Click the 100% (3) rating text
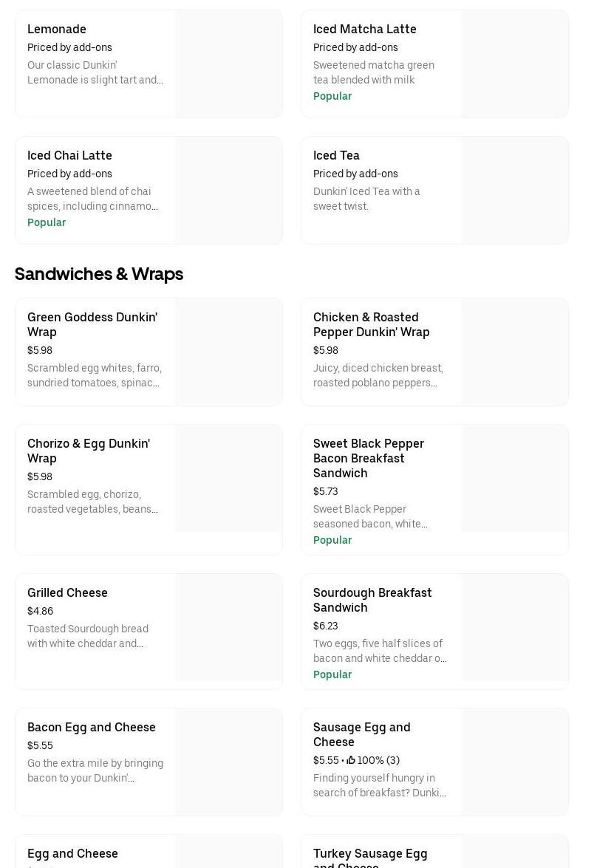 tap(378, 760)
